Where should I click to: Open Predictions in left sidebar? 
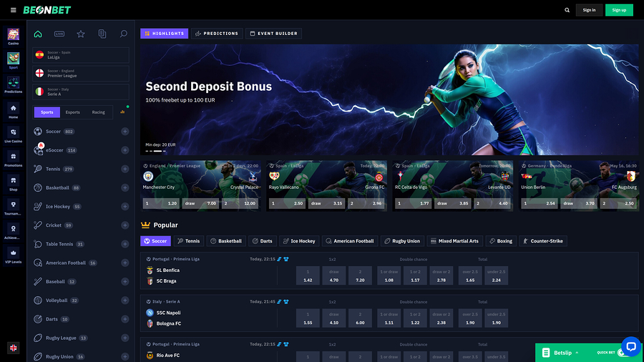coord(13,85)
